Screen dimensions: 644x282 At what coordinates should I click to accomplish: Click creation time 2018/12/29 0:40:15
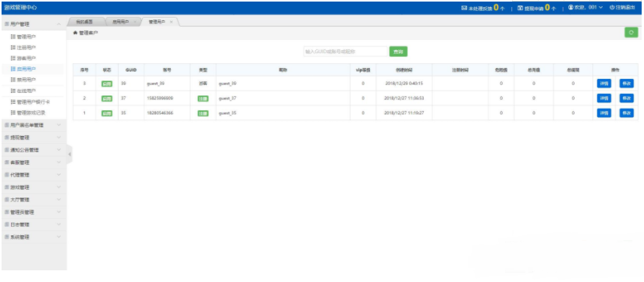404,84
